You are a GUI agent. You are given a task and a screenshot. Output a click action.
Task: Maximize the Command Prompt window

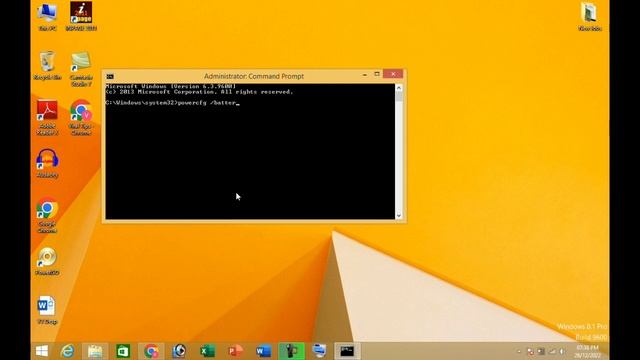(377, 74)
